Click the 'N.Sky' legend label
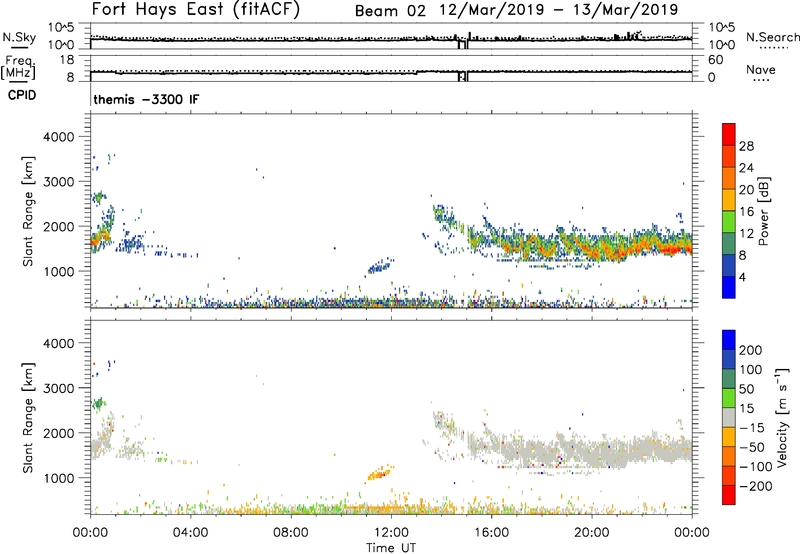 click(19, 37)
